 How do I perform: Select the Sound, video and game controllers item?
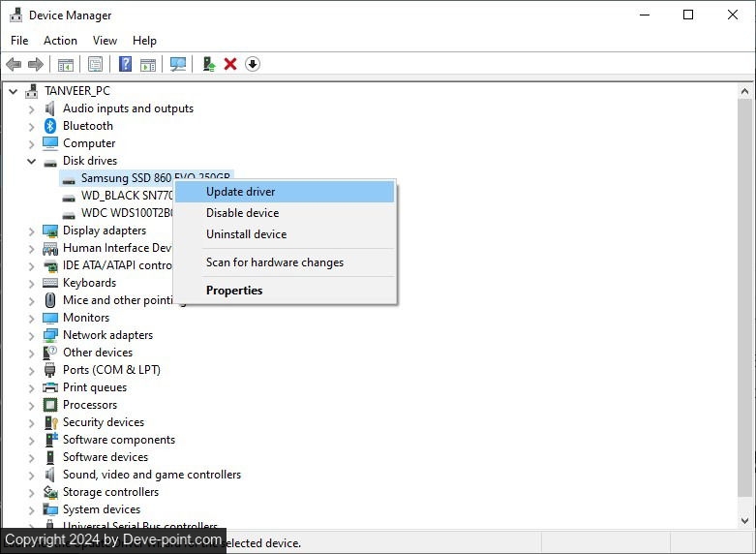click(152, 475)
